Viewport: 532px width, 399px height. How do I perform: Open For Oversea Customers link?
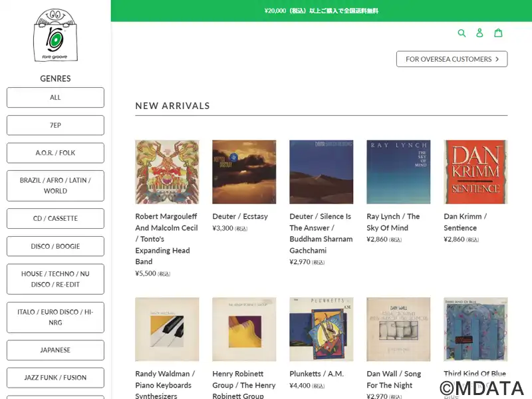point(452,59)
